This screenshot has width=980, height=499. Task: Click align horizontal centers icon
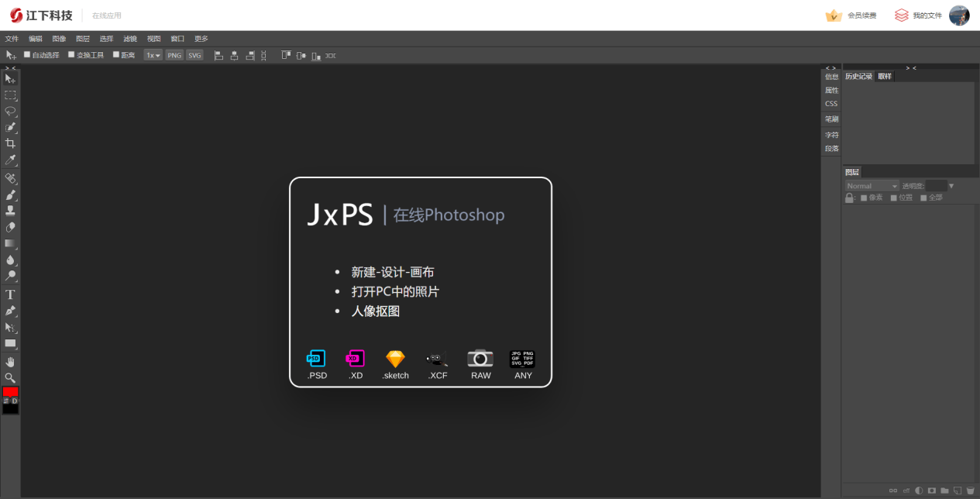234,56
